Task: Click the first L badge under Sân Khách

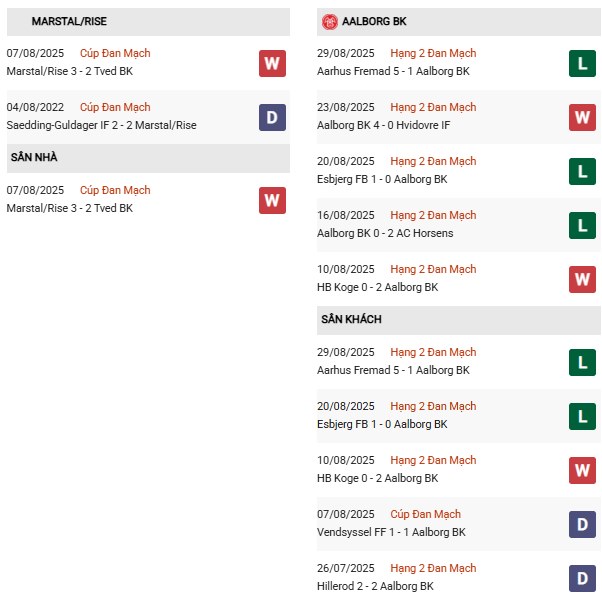Action: click(x=582, y=362)
